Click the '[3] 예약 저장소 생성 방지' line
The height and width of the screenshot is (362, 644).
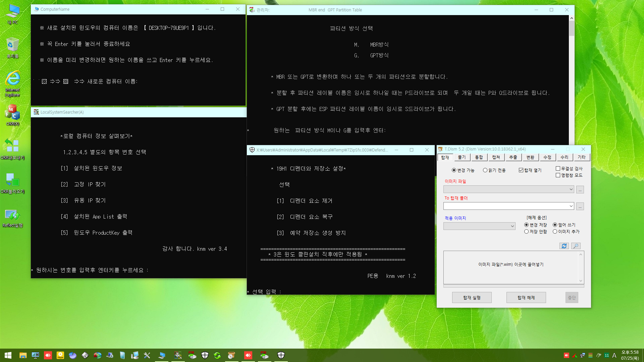tap(311, 233)
